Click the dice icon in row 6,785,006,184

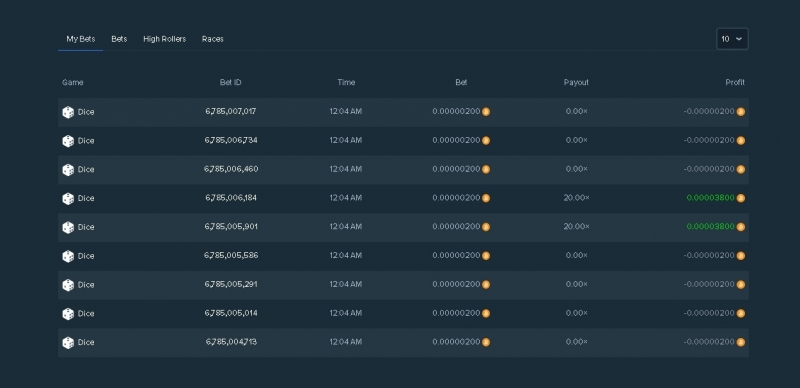pos(68,199)
